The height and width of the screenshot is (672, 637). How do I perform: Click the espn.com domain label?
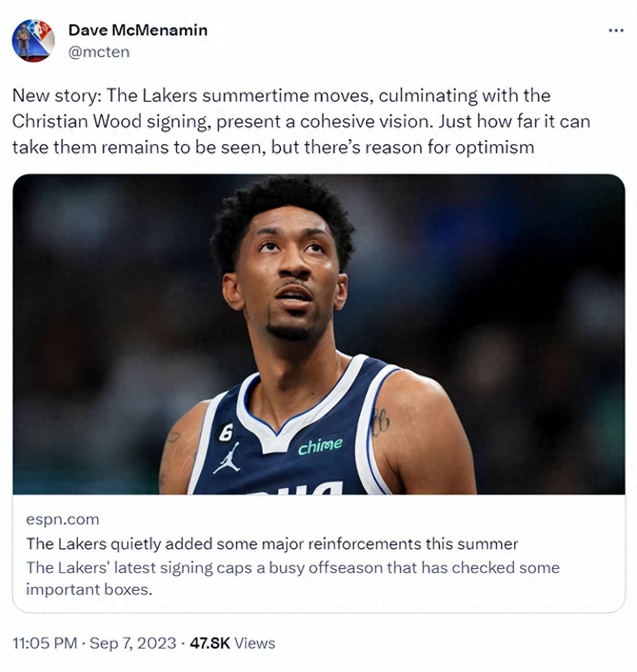tap(63, 519)
